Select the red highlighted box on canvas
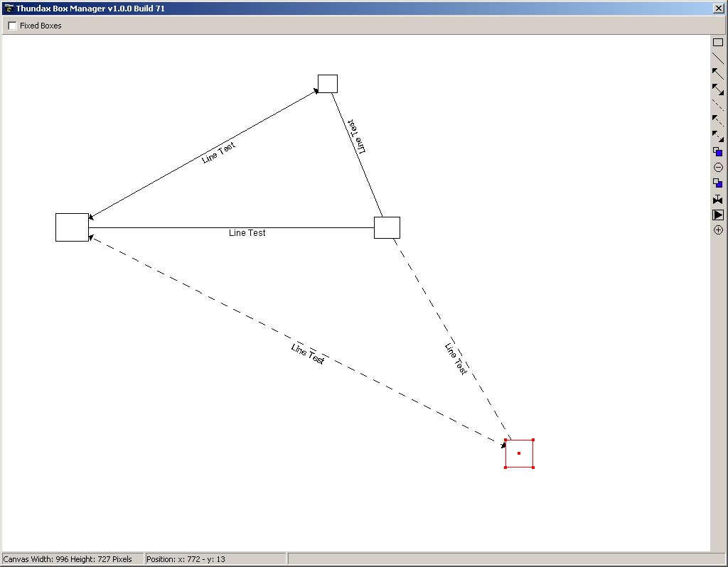Viewport: 728px width, 567px height. click(x=519, y=454)
